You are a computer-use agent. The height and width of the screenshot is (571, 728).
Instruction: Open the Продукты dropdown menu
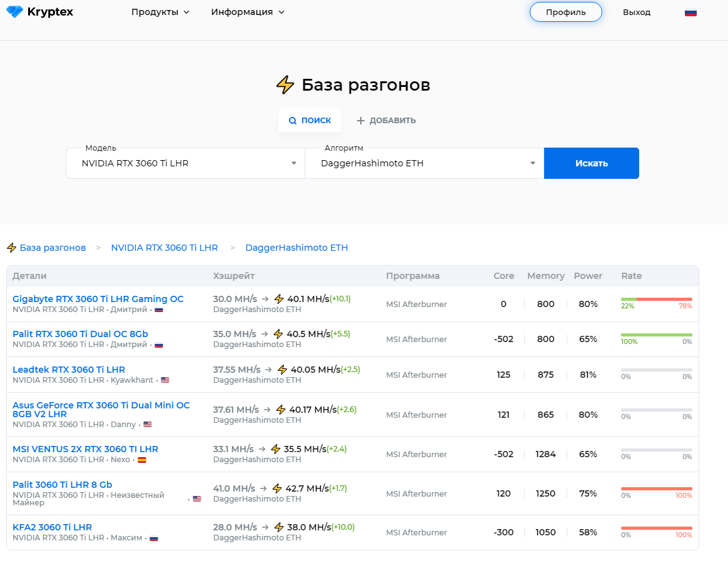point(160,12)
